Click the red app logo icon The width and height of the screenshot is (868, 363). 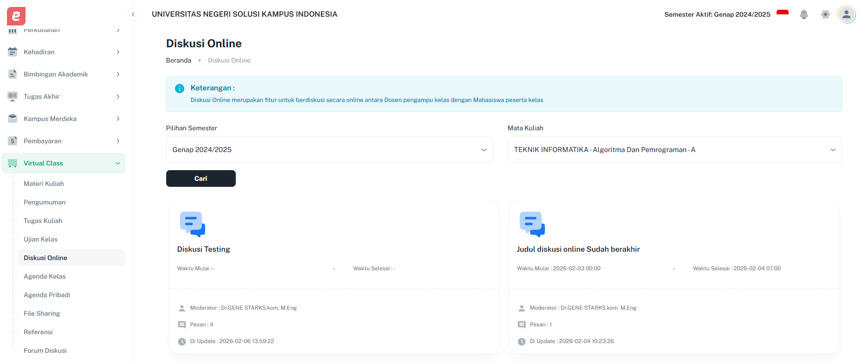pyautogui.click(x=16, y=16)
